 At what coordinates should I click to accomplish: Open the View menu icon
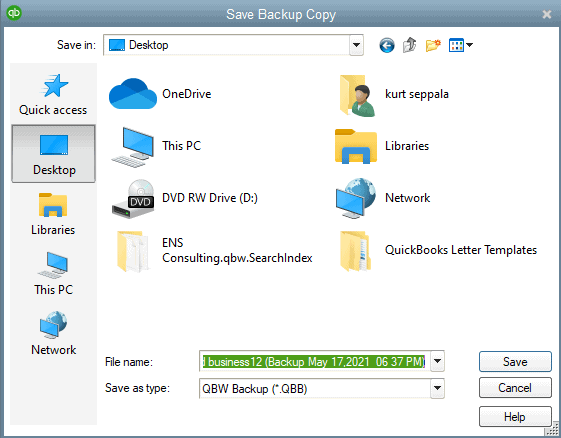pos(456,45)
